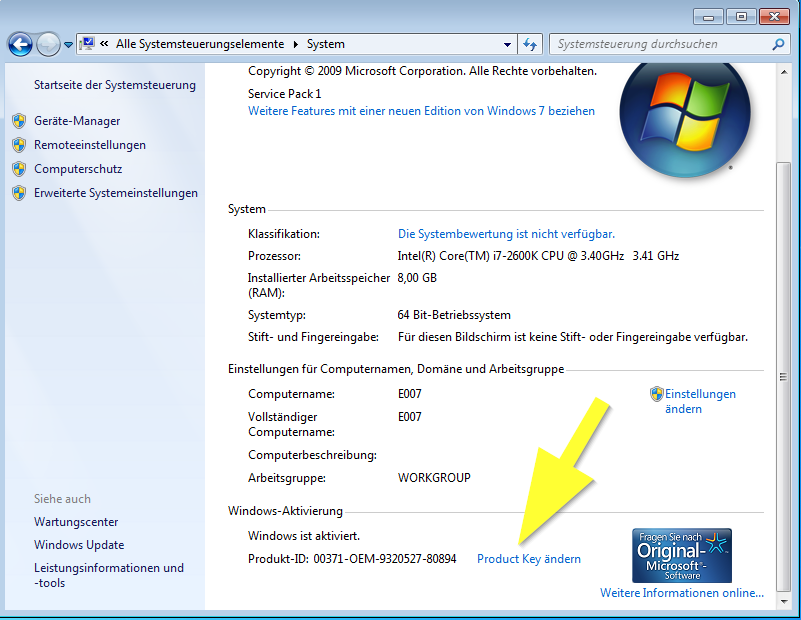Click 'Die Systembewertung ist nicht verfügbar' link
This screenshot has height=620, width=801.
[506, 234]
